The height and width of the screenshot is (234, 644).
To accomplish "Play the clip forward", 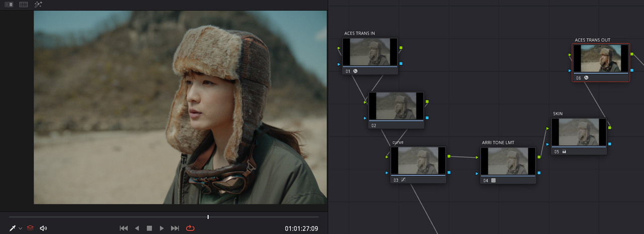I will (x=162, y=228).
